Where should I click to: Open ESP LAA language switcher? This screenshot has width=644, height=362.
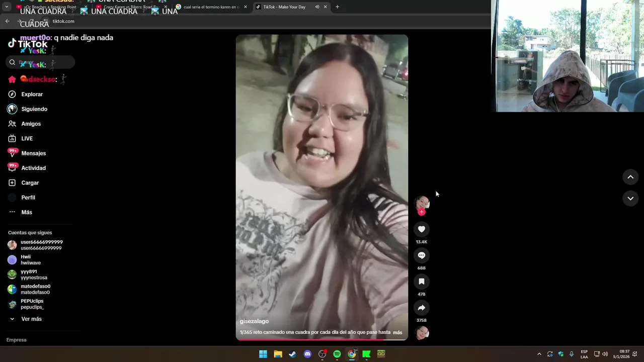584,354
